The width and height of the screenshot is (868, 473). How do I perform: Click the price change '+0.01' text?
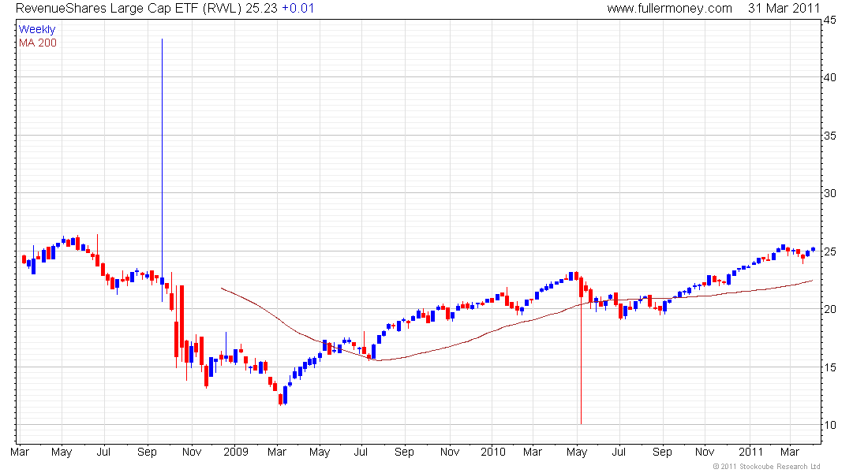[297, 9]
